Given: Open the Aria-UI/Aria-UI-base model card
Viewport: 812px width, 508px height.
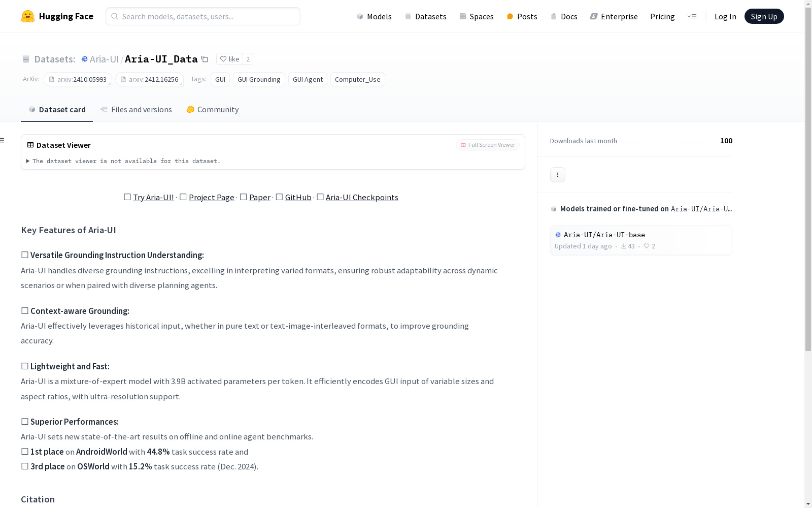Looking at the screenshot, I should click(641, 240).
